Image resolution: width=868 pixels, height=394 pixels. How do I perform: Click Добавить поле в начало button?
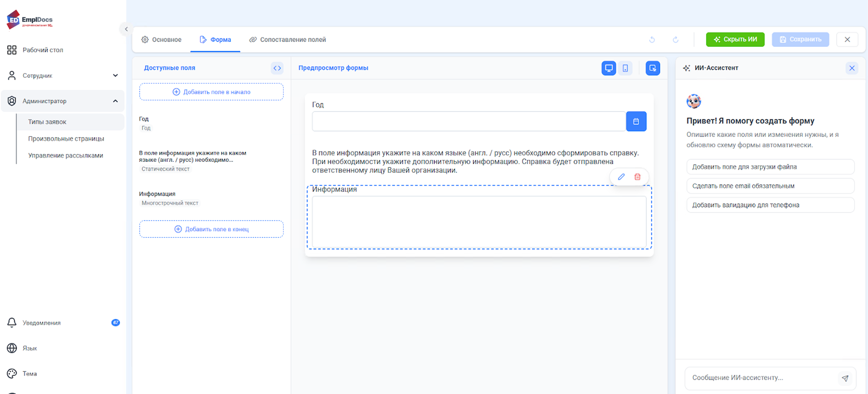pos(211,92)
